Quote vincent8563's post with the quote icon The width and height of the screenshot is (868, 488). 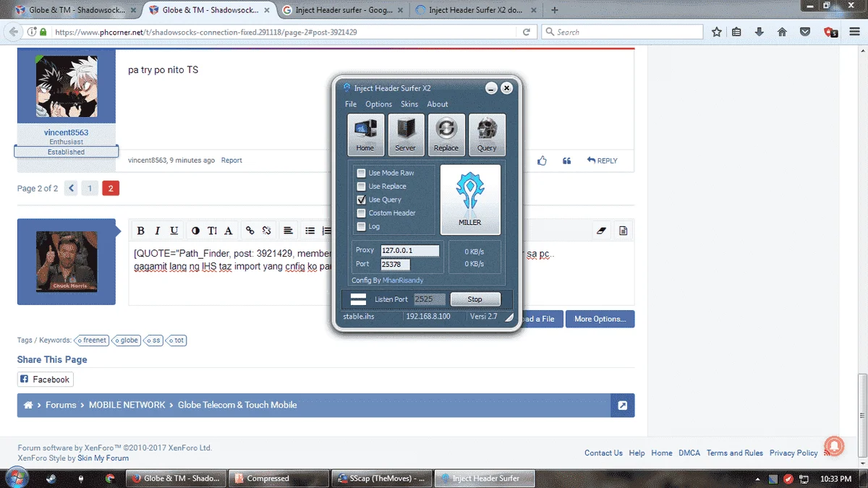pyautogui.click(x=567, y=160)
